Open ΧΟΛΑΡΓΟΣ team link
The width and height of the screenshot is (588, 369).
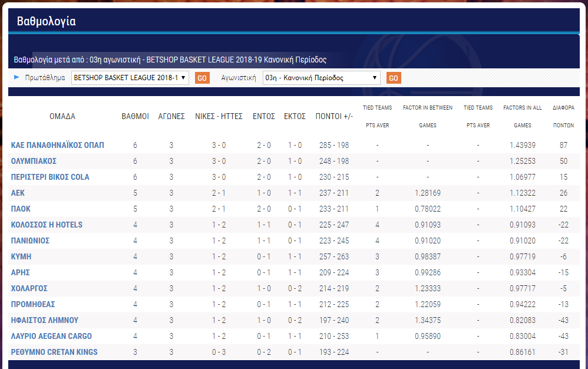pos(29,288)
